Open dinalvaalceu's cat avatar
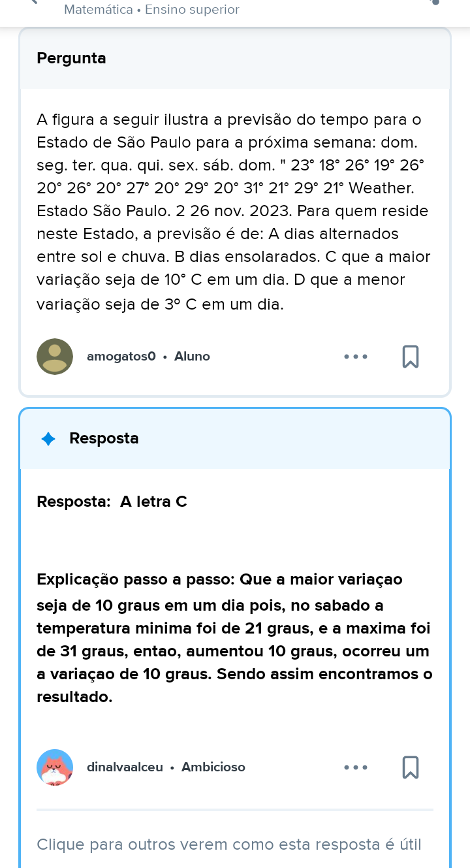Viewport: 470px width, 868px height. [x=55, y=767]
